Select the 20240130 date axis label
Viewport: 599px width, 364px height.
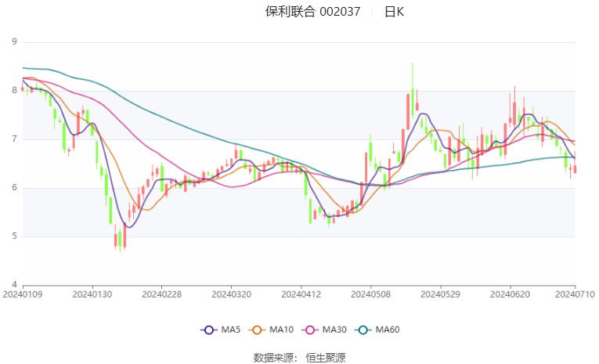[x=92, y=294]
